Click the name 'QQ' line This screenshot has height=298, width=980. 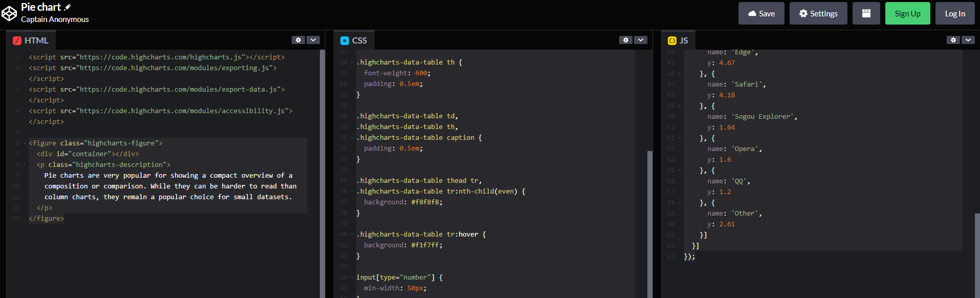click(729, 181)
